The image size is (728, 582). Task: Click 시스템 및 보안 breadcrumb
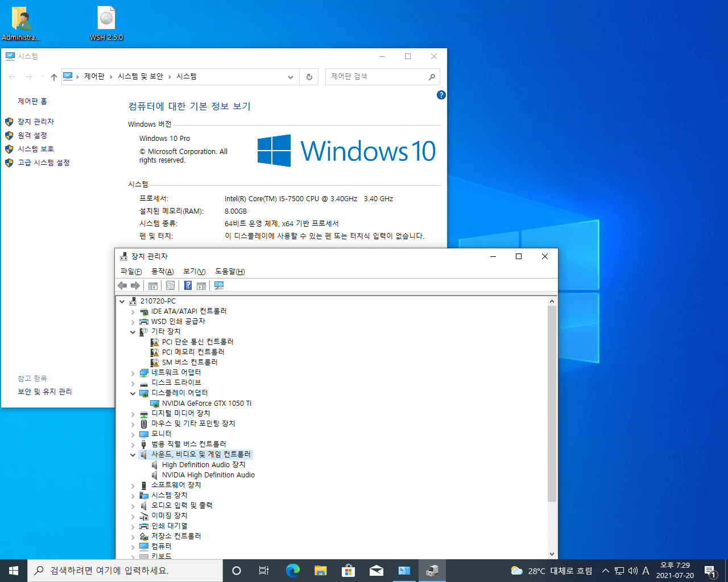pyautogui.click(x=140, y=76)
